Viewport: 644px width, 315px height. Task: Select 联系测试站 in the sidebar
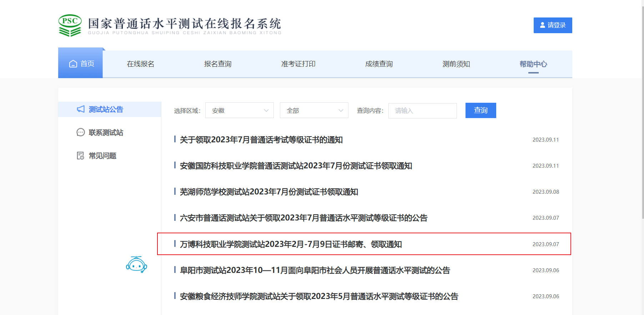coord(106,132)
